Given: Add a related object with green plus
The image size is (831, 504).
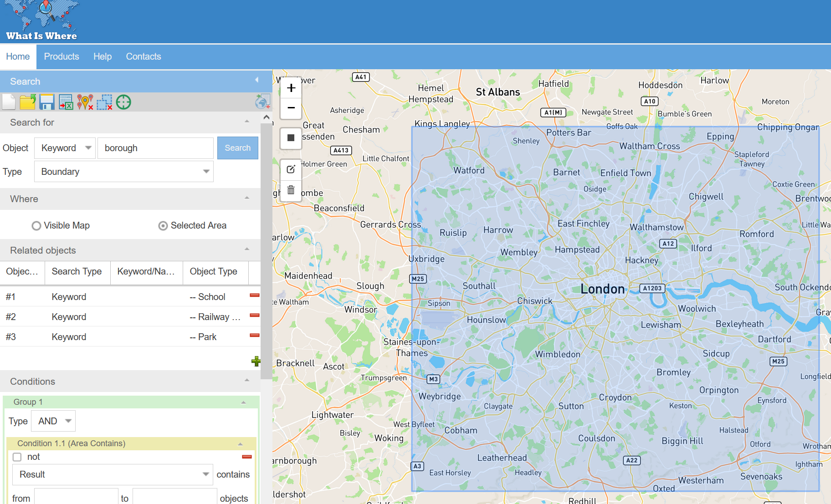Looking at the screenshot, I should tap(256, 361).
